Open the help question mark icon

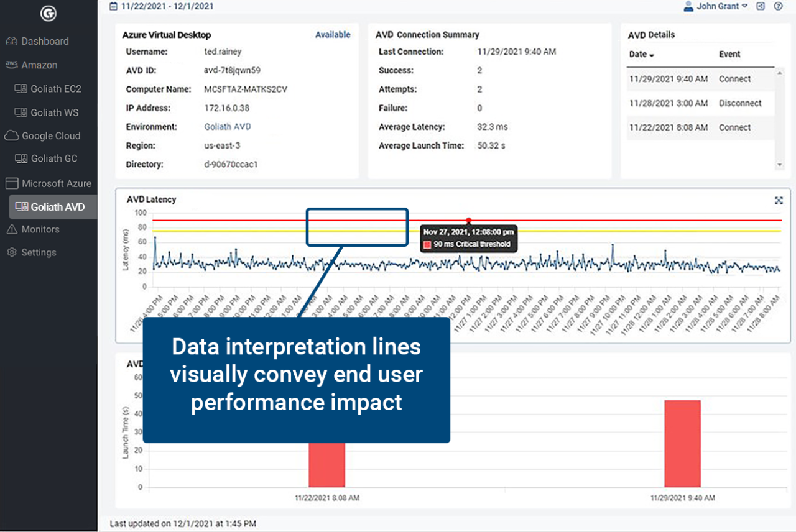778,6
